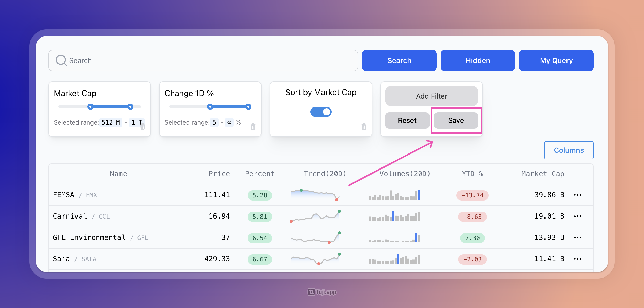Click the 6.67 percent badge
The height and width of the screenshot is (308, 644).
[260, 259]
